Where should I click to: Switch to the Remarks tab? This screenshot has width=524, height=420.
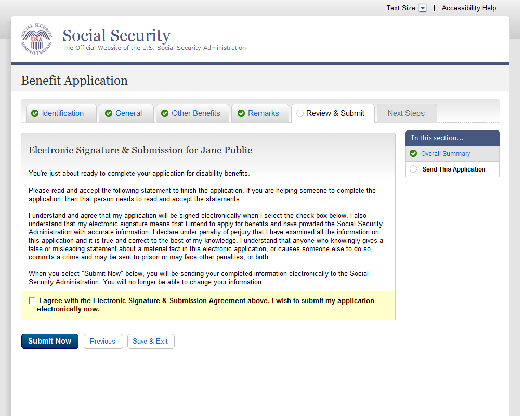click(x=263, y=114)
